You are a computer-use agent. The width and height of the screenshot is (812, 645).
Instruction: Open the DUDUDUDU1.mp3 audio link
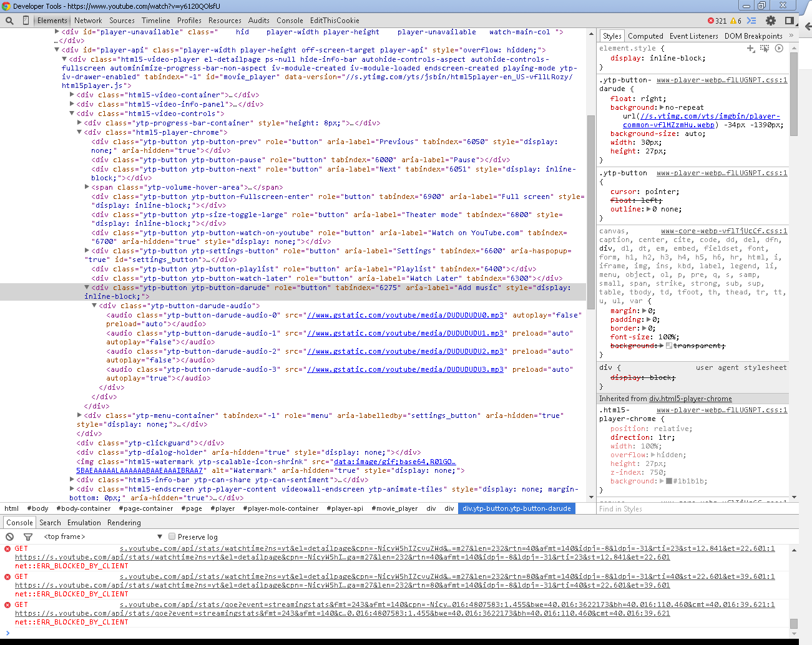[x=405, y=333]
